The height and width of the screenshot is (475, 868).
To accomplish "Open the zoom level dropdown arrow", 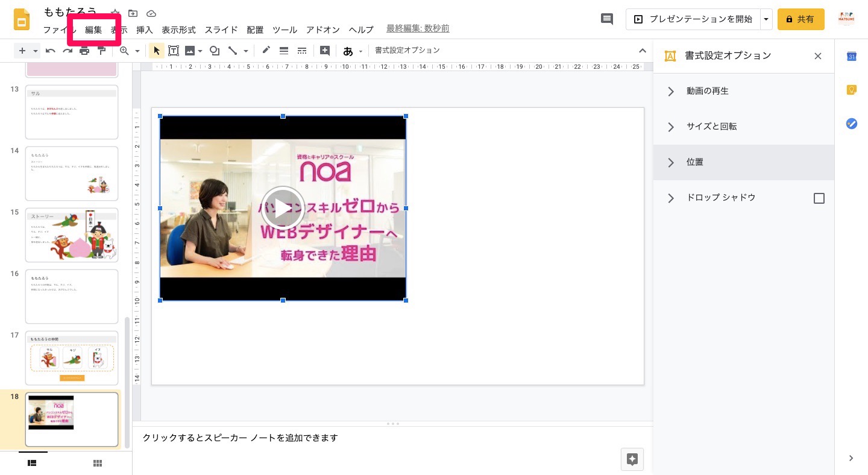I will click(137, 51).
